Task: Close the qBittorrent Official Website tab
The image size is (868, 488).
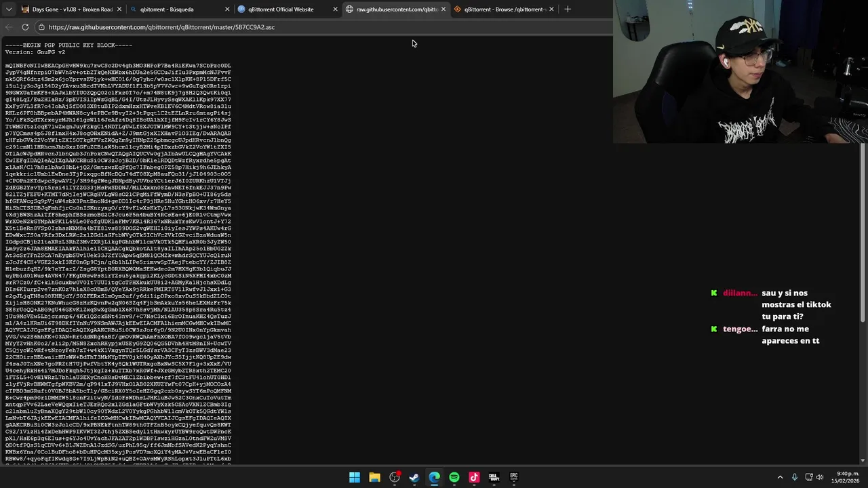Action: (335, 9)
